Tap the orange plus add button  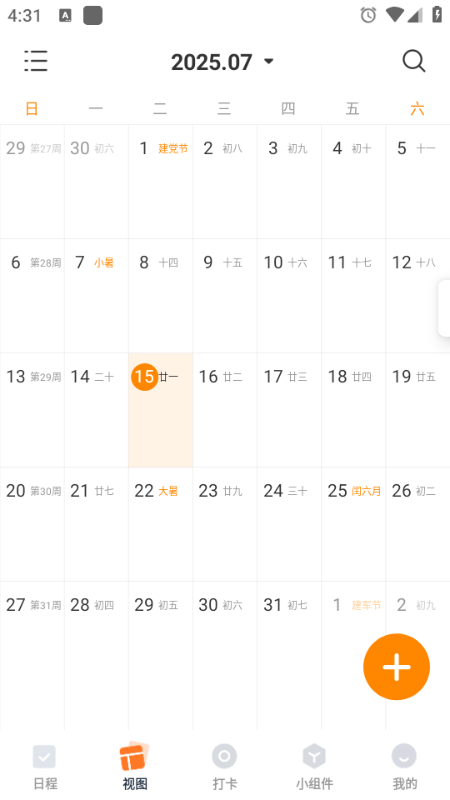396,666
